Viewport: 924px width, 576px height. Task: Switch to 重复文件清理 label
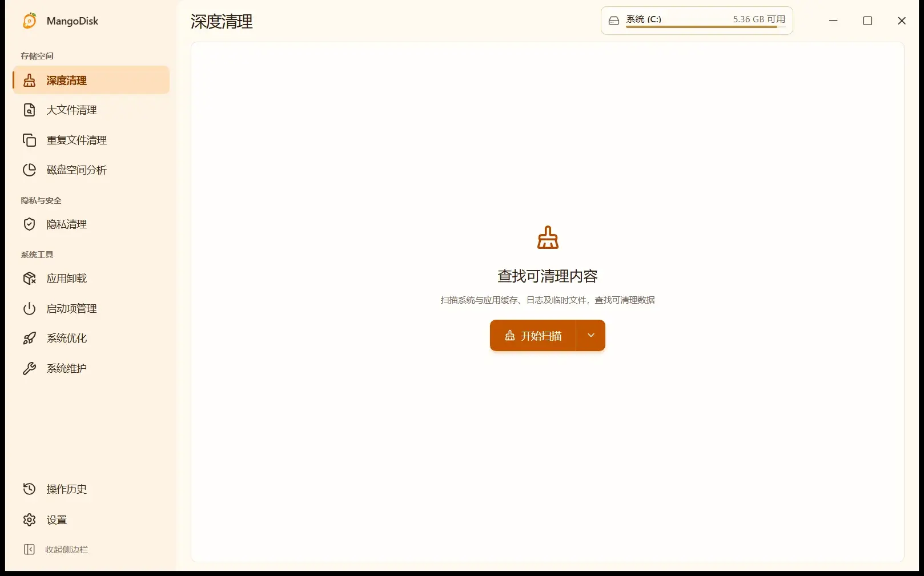click(x=77, y=140)
